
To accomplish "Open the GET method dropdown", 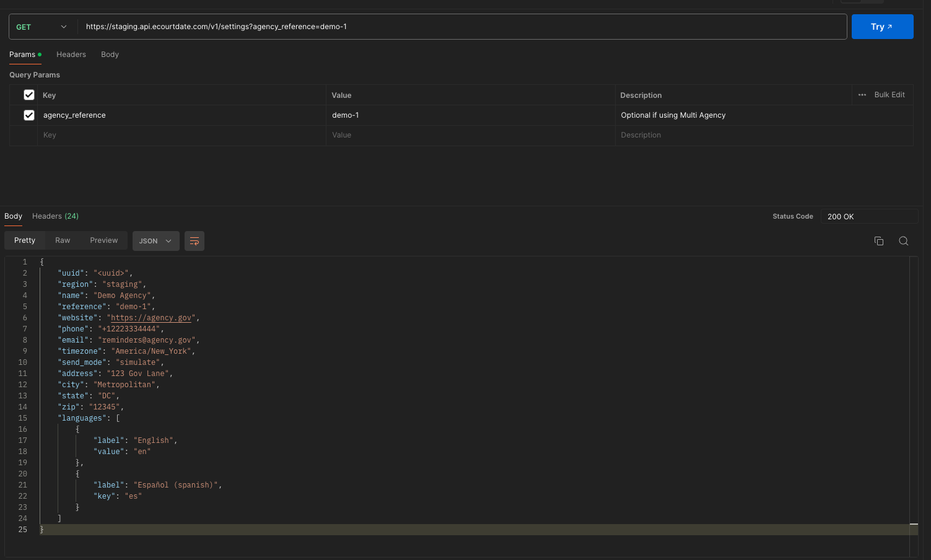I will (42, 27).
